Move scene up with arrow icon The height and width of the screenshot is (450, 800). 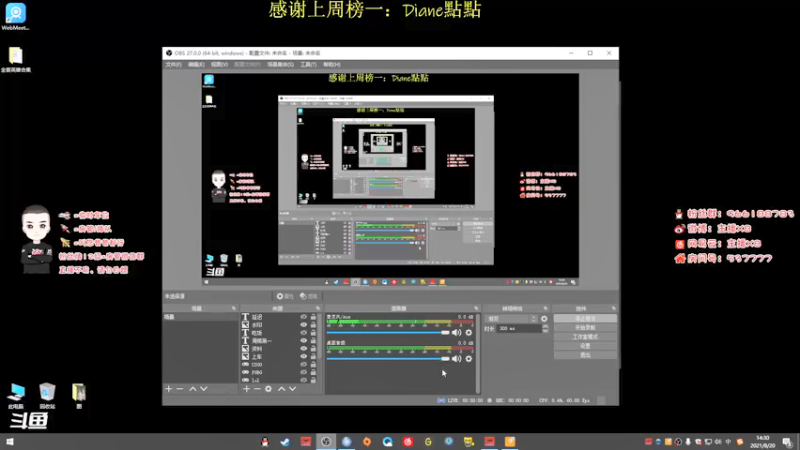point(193,389)
